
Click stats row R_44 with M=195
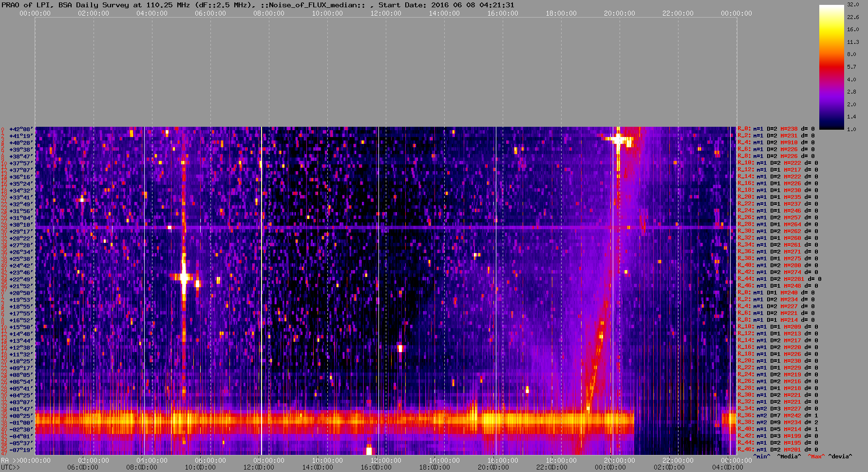tap(778, 443)
